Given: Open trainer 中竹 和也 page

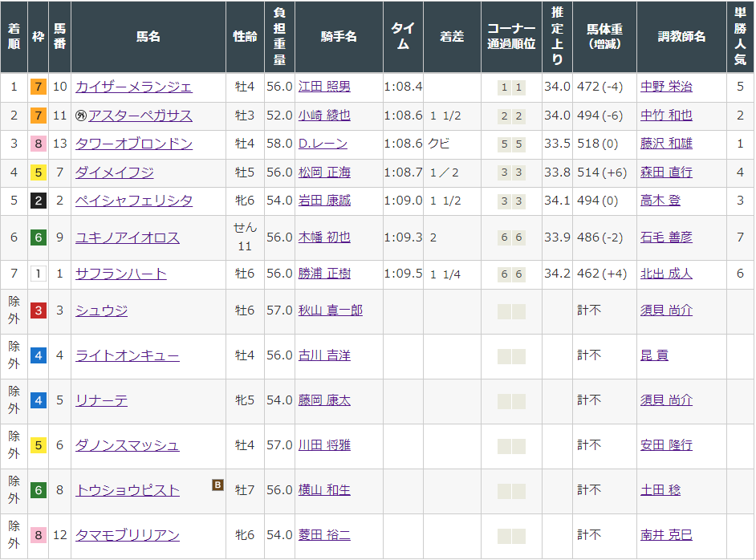Looking at the screenshot, I should tap(666, 116).
